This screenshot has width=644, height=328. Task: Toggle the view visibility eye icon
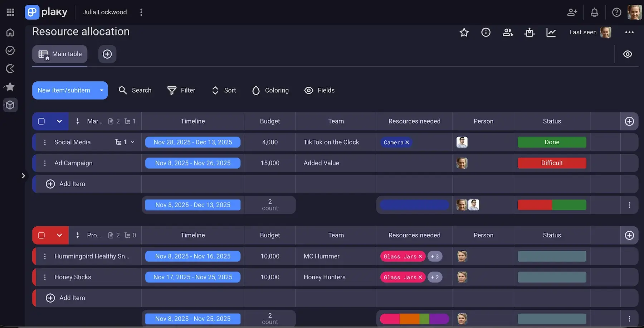[628, 54]
